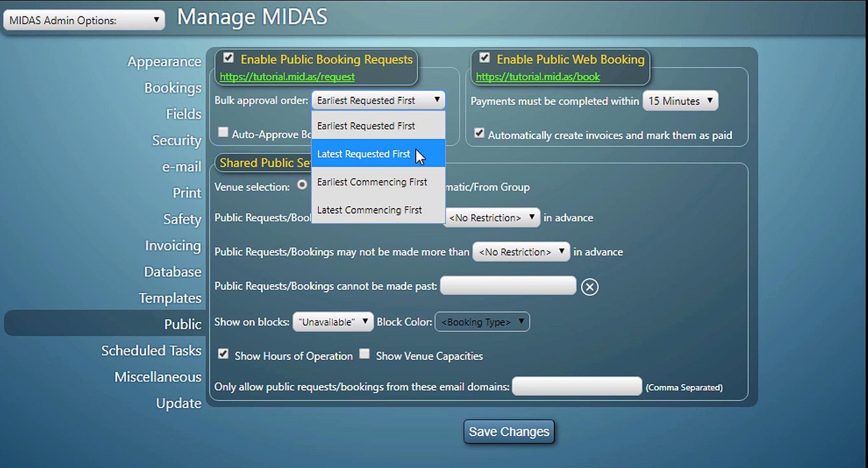Open the Database settings tab
This screenshot has width=868, height=468.
(173, 272)
